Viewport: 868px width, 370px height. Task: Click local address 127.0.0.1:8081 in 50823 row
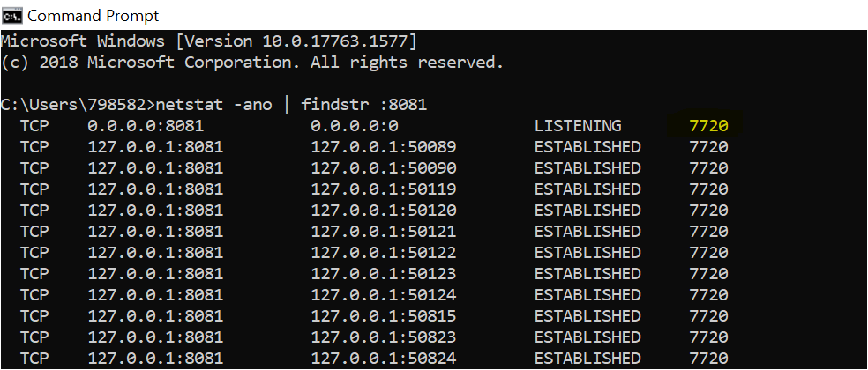(155, 337)
